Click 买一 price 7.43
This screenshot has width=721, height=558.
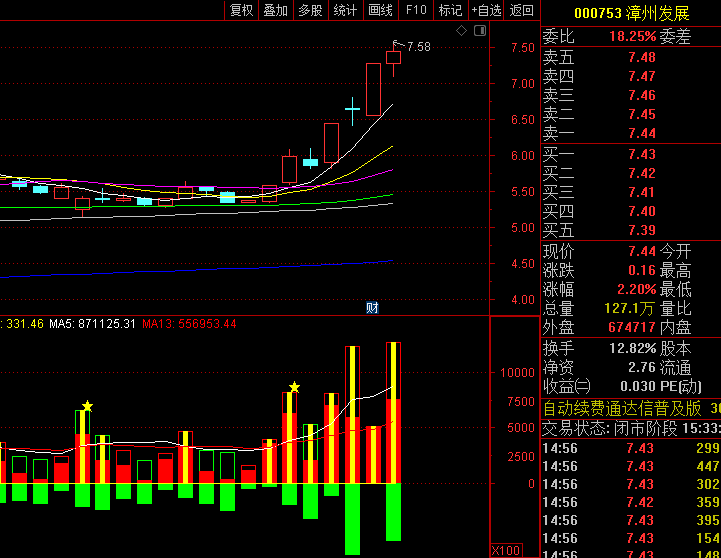[x=642, y=154]
